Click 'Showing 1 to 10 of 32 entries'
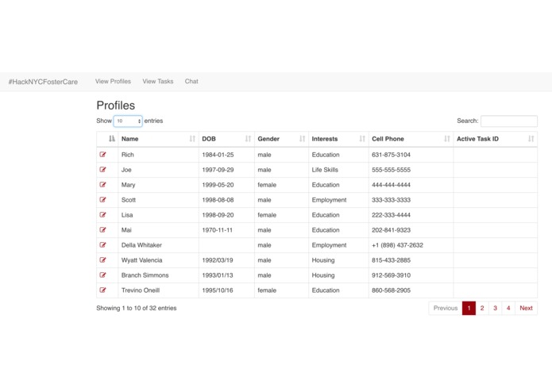The image size is (552, 392). [137, 308]
